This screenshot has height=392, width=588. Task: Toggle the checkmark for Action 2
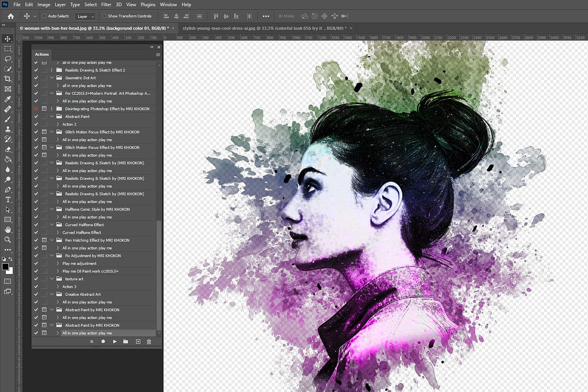36,124
